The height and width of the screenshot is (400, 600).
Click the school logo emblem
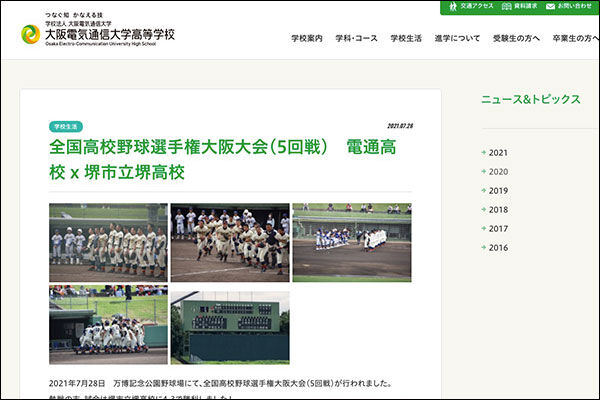pos(31,34)
